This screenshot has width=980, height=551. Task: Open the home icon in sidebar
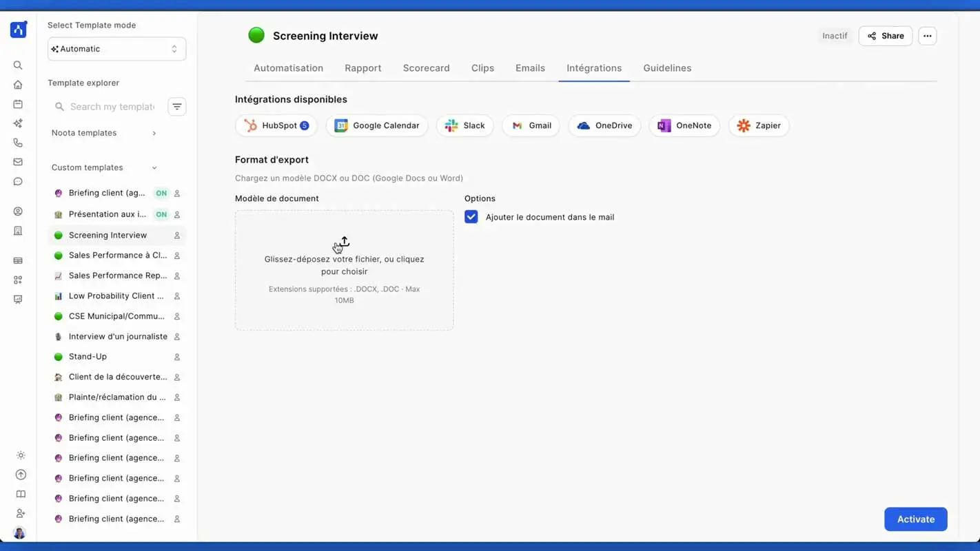(x=18, y=85)
